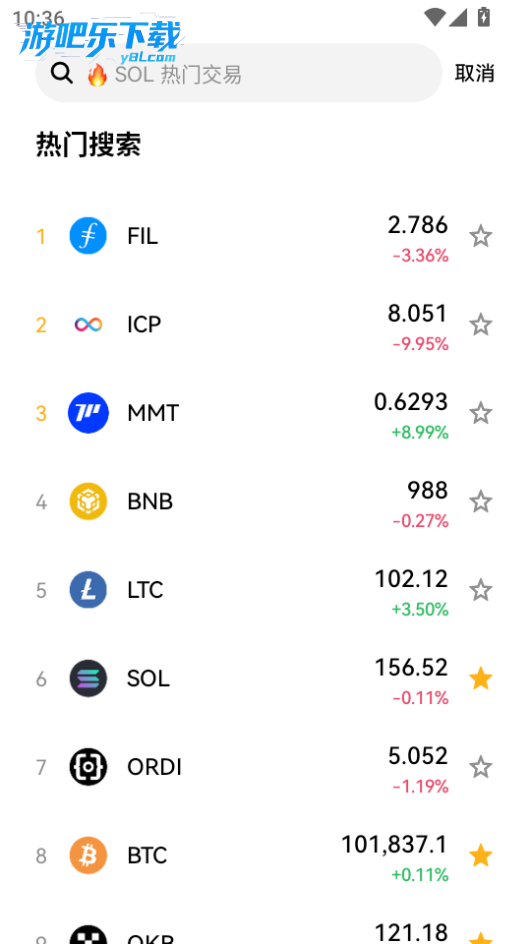Open the BNB price 988 row

click(265, 502)
